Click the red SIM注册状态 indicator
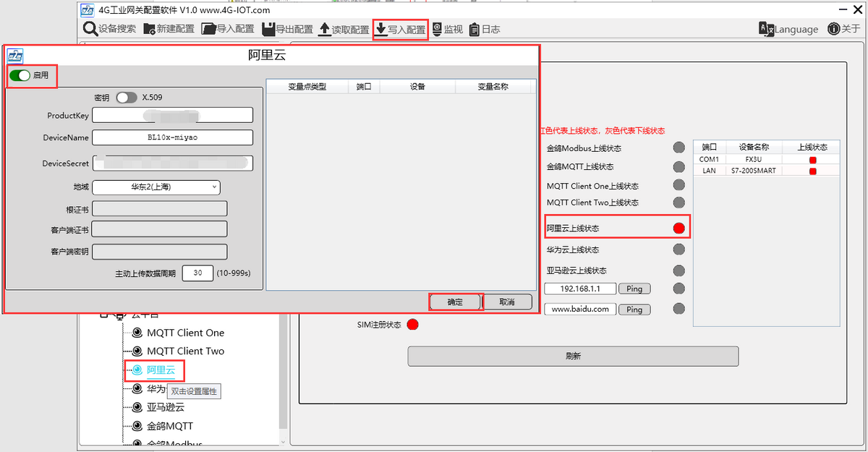The width and height of the screenshot is (868, 452). [412, 325]
